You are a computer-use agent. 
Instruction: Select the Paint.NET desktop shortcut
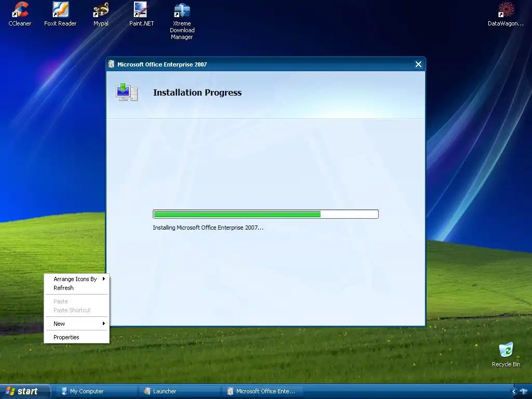(x=141, y=14)
